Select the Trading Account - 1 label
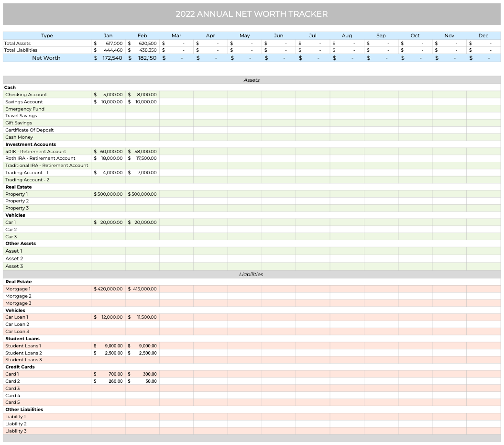 pyautogui.click(x=27, y=173)
